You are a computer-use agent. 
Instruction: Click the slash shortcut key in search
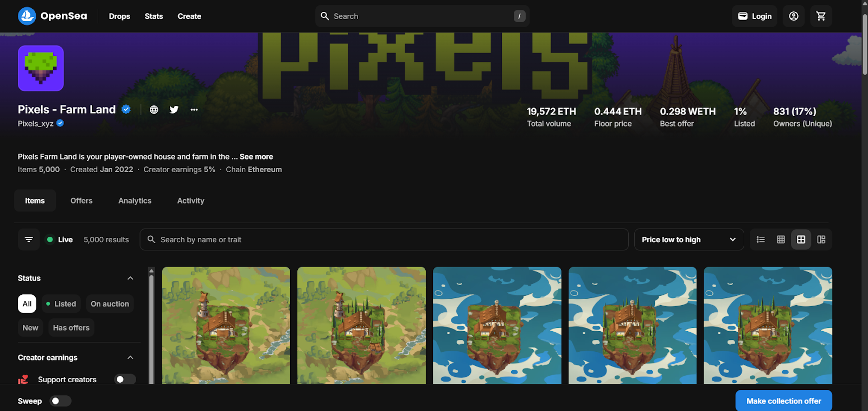pos(519,16)
